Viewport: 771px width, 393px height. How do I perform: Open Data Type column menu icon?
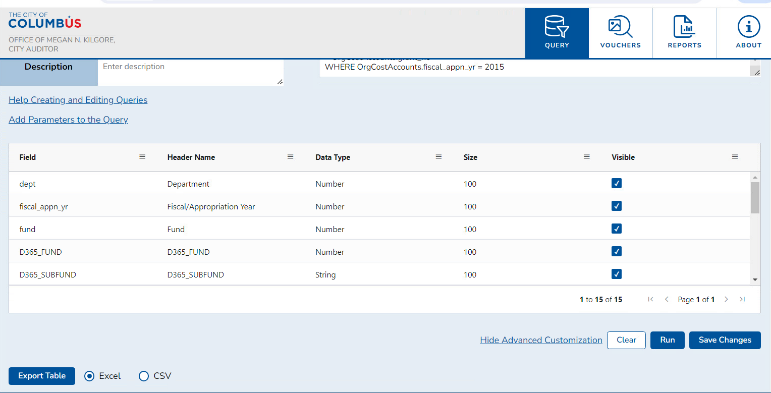[x=439, y=157]
